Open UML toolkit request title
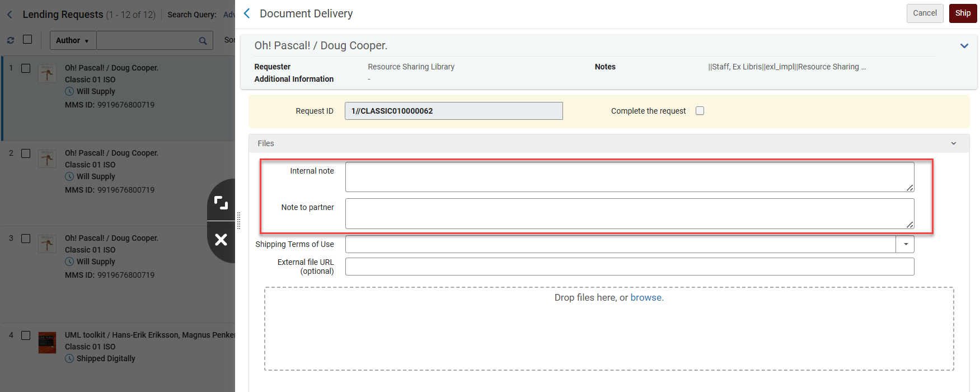Screen dimensions: 980x392 point(149,335)
